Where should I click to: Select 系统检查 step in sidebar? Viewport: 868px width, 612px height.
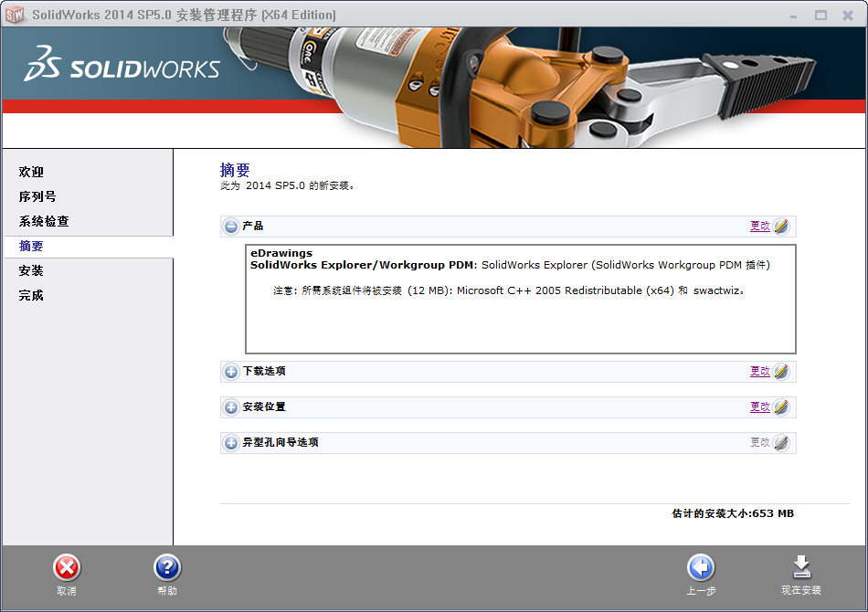(x=44, y=221)
